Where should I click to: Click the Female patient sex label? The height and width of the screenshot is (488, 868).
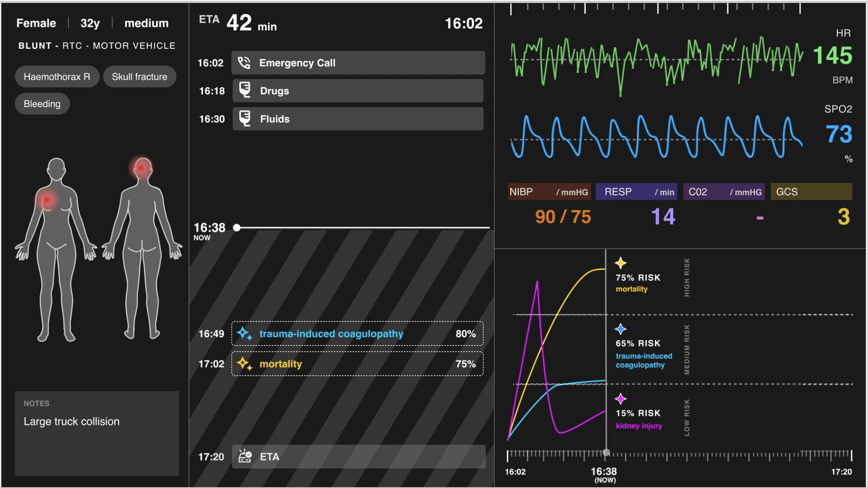pyautogui.click(x=36, y=23)
